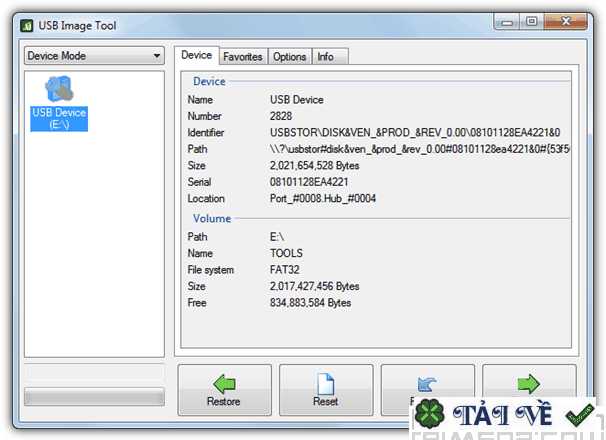Click the device number 2828
This screenshot has width=606, height=440.
coord(281,116)
